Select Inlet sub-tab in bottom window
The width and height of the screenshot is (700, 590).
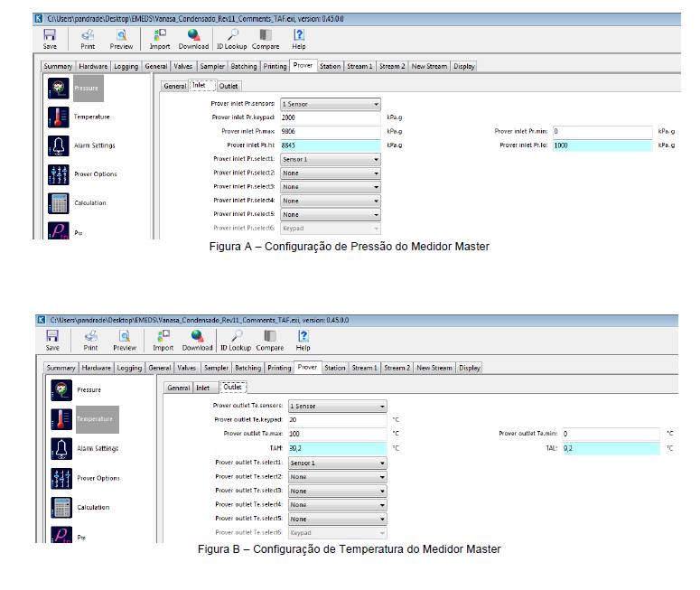pyautogui.click(x=203, y=389)
